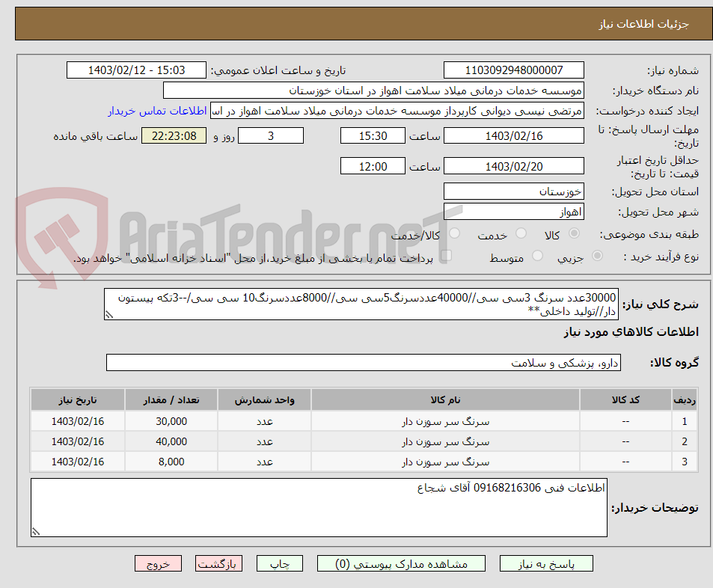This screenshot has height=588, width=713.
Task: Click unit عدد in row 3
Action: (x=265, y=462)
